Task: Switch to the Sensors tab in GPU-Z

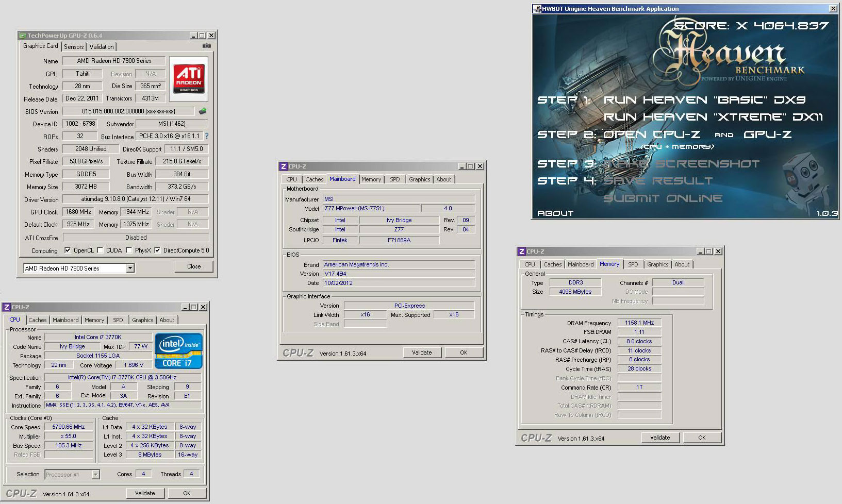Action: (x=74, y=47)
